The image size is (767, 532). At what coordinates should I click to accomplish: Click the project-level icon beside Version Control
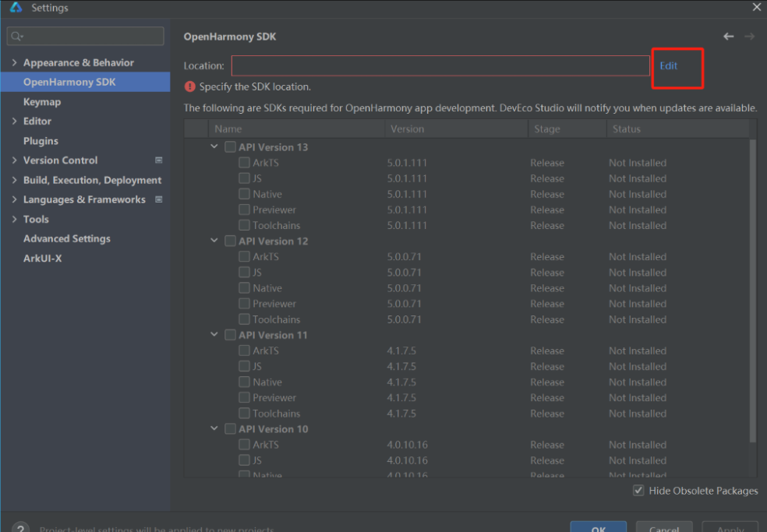pyautogui.click(x=158, y=160)
